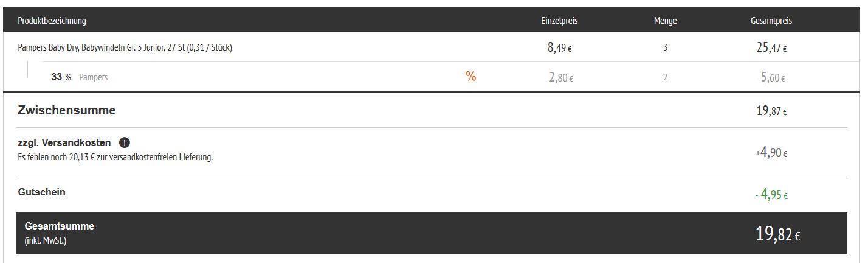Click the 19,87 € subtotal amount
The width and height of the screenshot is (868, 263).
(771, 111)
